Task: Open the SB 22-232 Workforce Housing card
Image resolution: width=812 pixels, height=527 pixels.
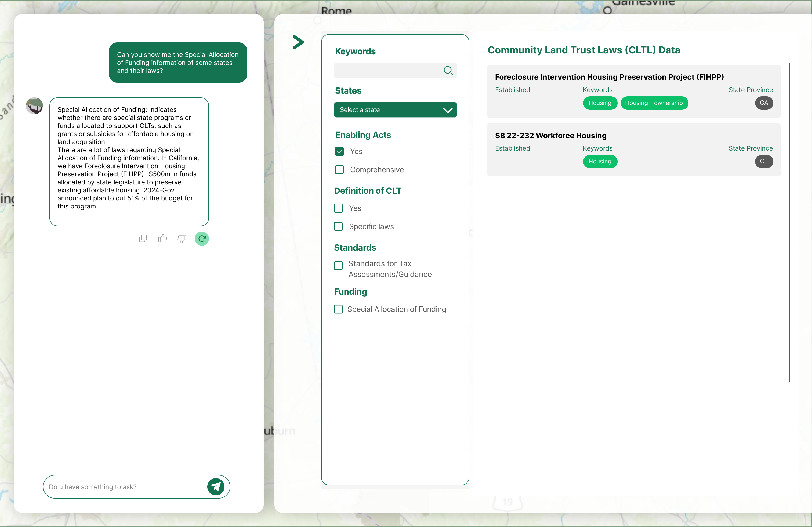Action: pos(550,136)
